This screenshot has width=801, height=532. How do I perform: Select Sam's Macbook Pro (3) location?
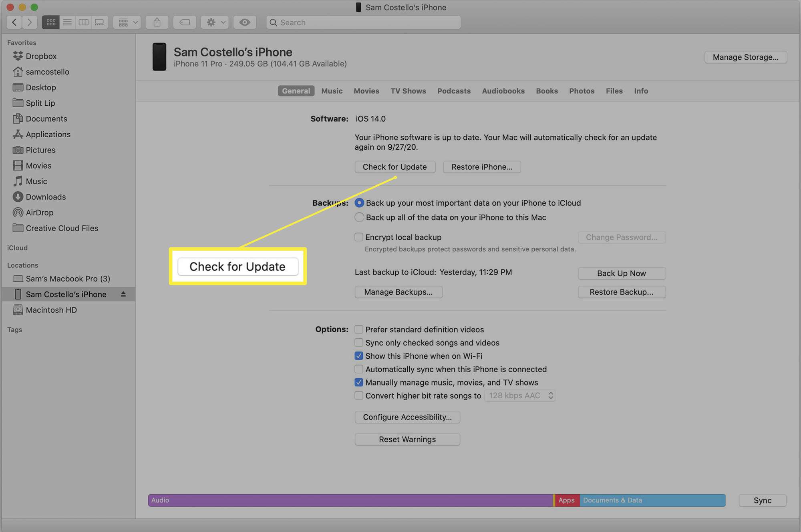[68, 279]
